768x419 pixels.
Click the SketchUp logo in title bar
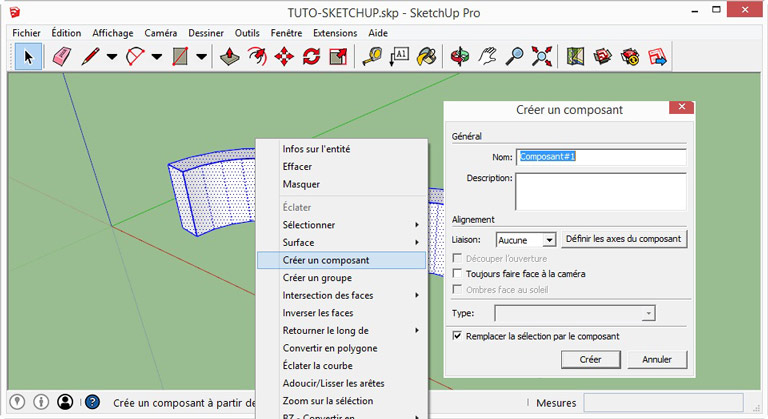15,12
